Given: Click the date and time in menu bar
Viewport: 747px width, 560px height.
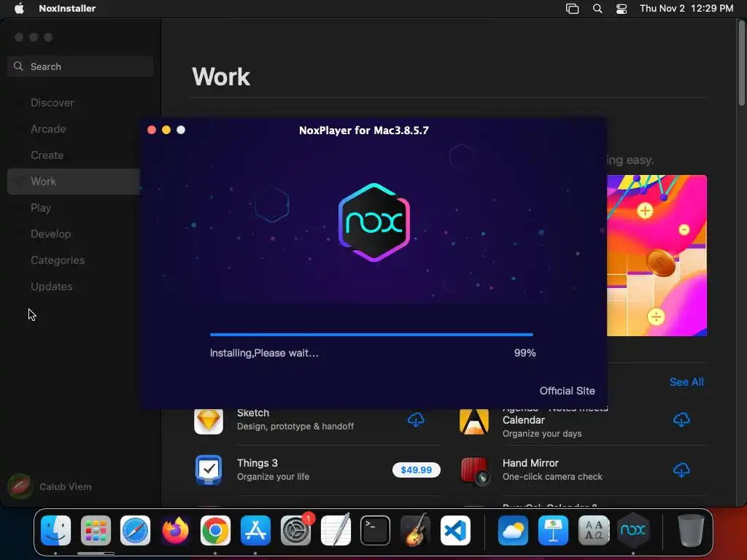Looking at the screenshot, I should pyautogui.click(x=686, y=8).
